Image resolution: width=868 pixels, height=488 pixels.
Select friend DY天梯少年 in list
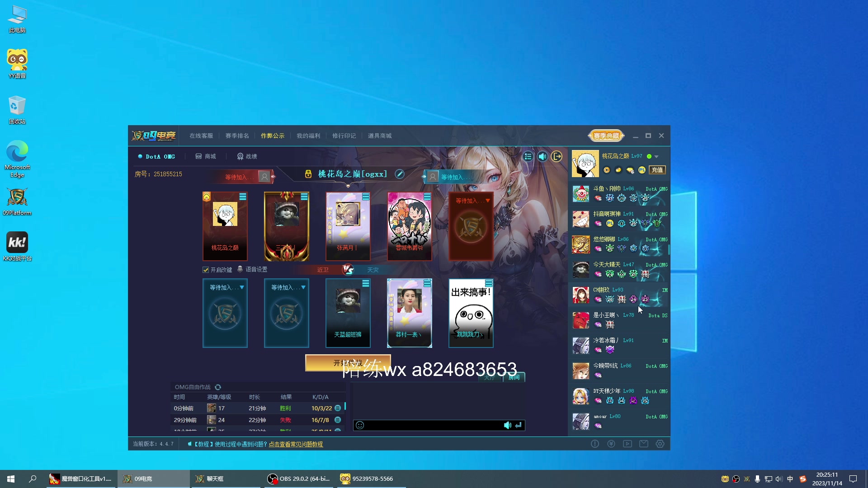[619, 396]
